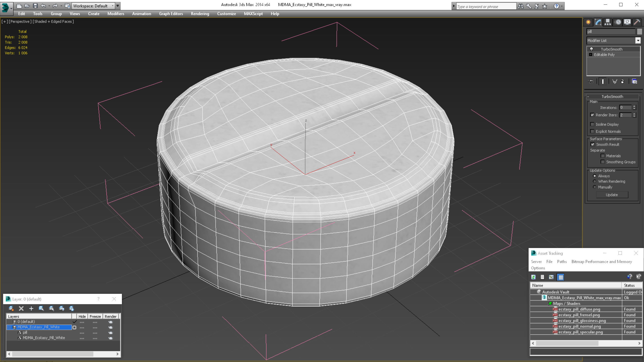Refresh the Asset Tracking list
Screen dimensions: 644x362
click(533, 277)
